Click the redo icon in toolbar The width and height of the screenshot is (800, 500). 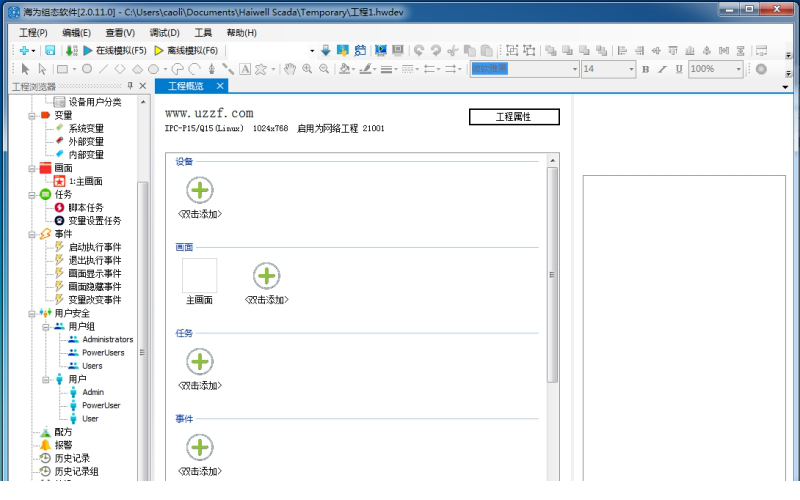point(436,50)
